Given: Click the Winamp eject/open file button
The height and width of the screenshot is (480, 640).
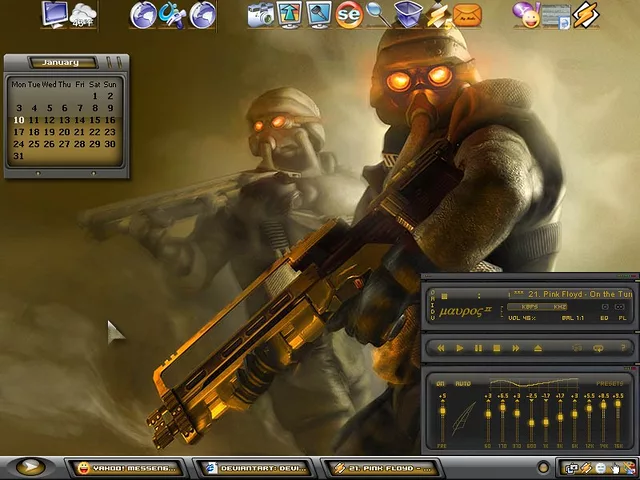Looking at the screenshot, I should [538, 348].
